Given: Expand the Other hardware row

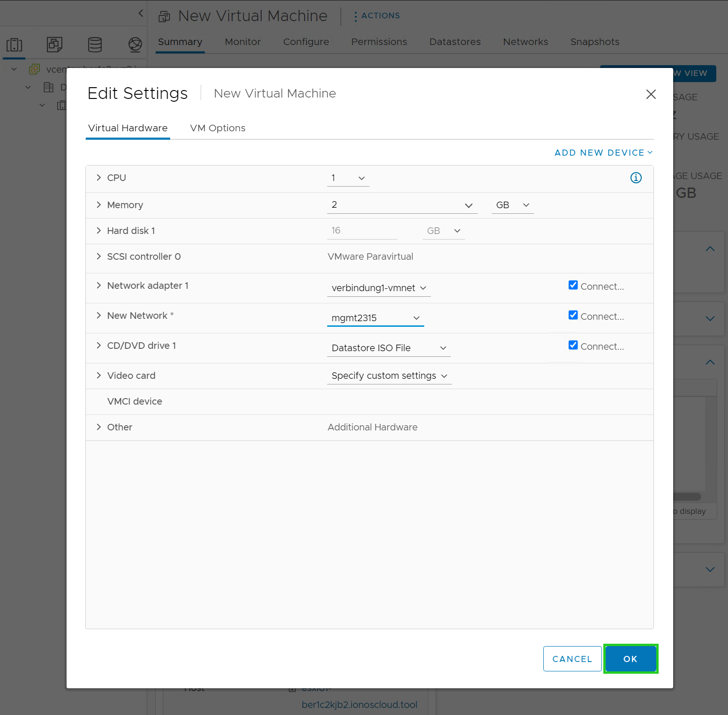Looking at the screenshot, I should click(x=98, y=427).
